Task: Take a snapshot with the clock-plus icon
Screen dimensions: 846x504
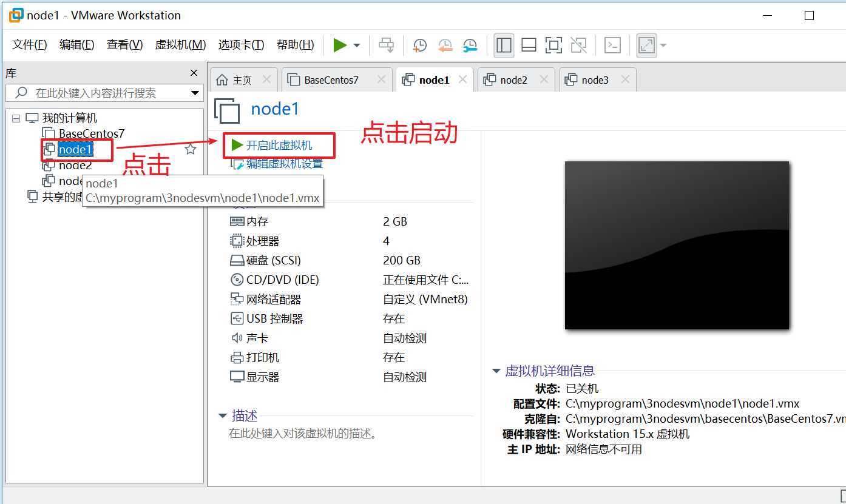Action: 419,45
